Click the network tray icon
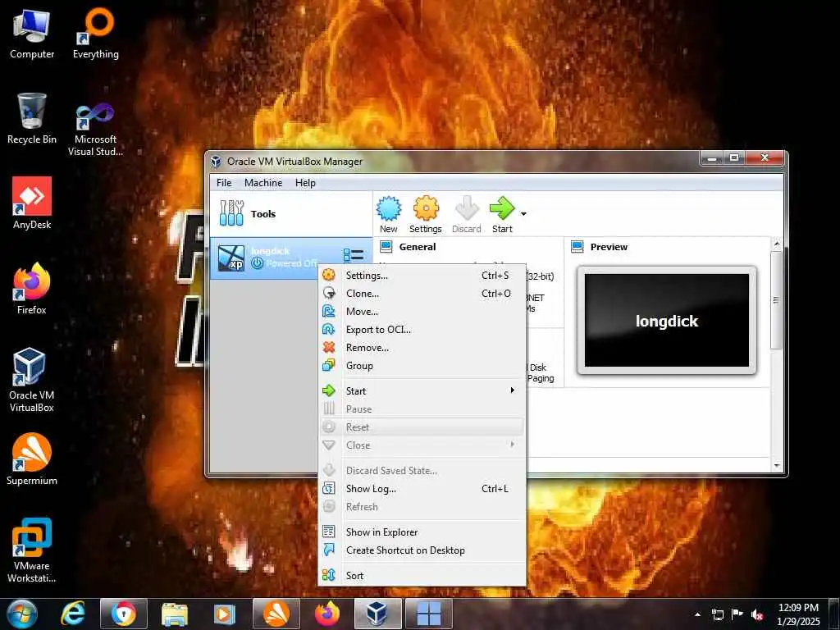Screen dimensions: 840x630 click(717, 614)
